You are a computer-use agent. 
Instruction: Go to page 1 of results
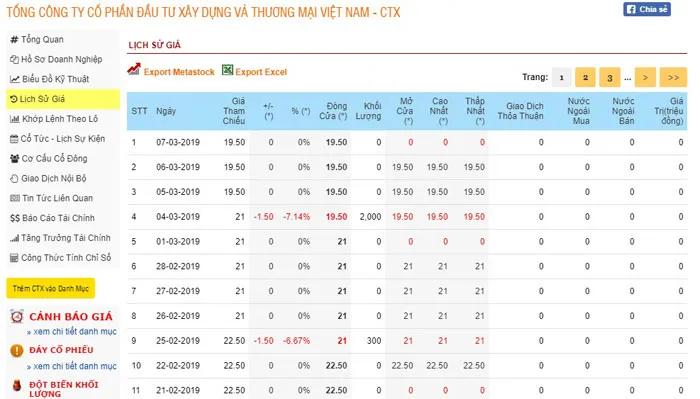pos(562,78)
